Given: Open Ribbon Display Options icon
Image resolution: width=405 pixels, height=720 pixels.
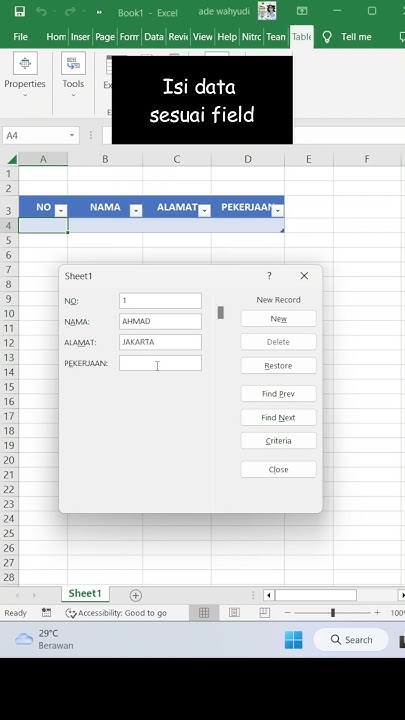Looking at the screenshot, I should [x=302, y=11].
